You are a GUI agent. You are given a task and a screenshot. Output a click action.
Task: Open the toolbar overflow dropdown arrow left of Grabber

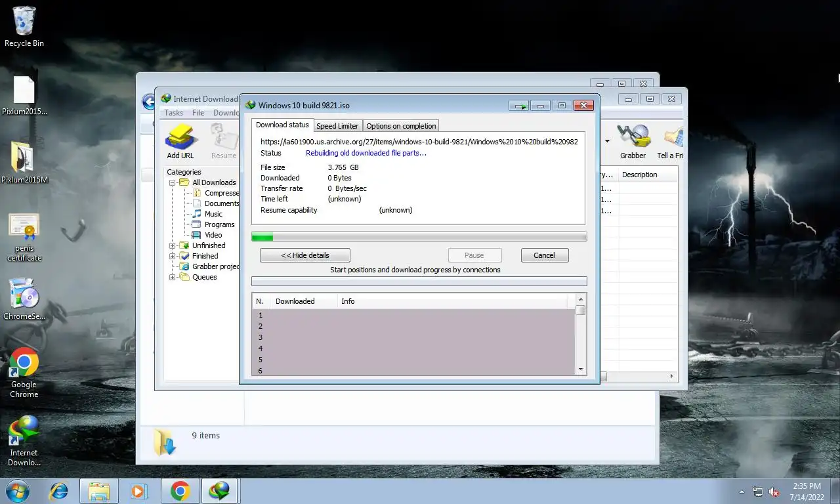[607, 141]
